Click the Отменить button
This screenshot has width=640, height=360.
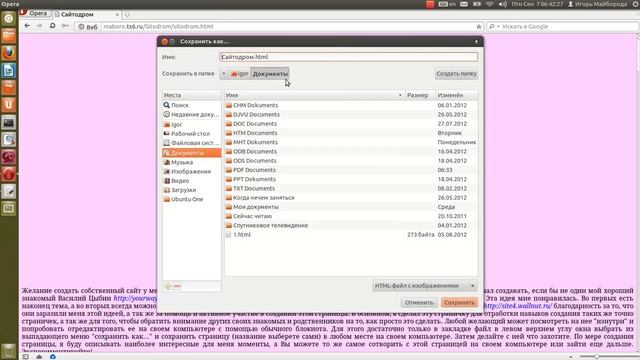click(419, 302)
